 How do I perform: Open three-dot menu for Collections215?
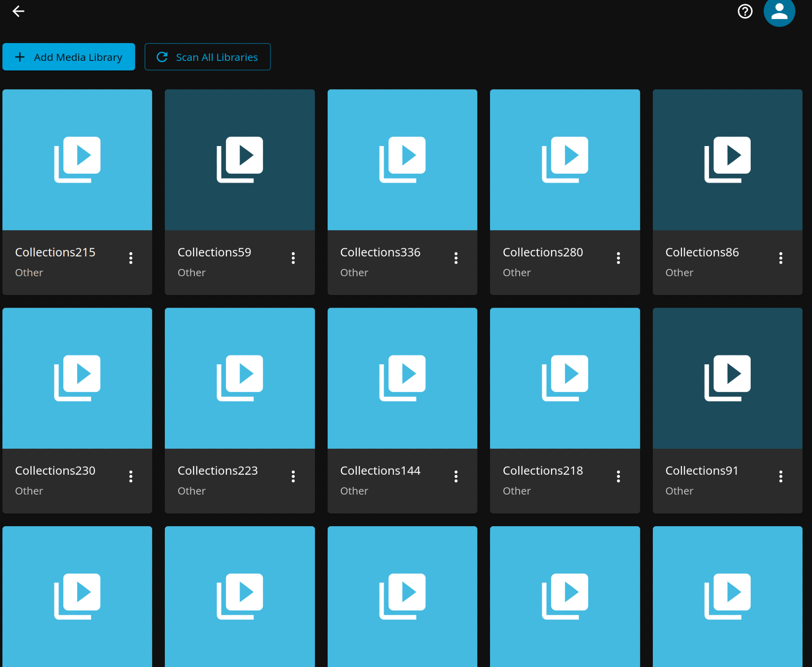click(x=131, y=258)
